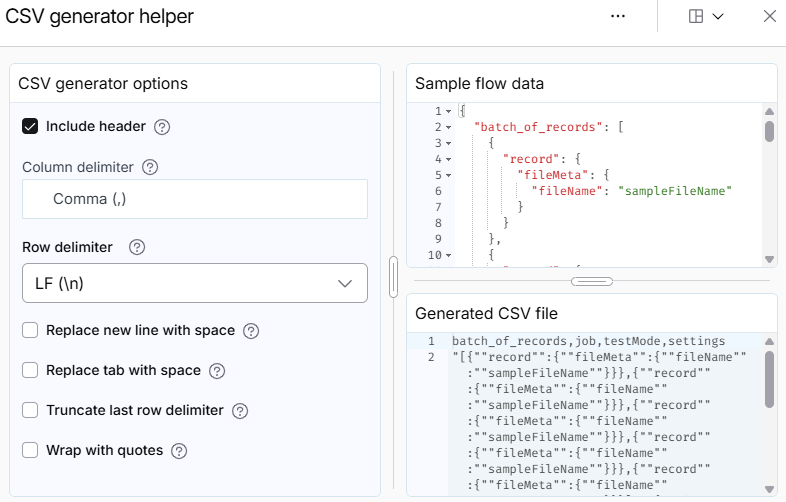Close the CSV generator helper
Screen dimensions: 786x502
[x=769, y=16]
